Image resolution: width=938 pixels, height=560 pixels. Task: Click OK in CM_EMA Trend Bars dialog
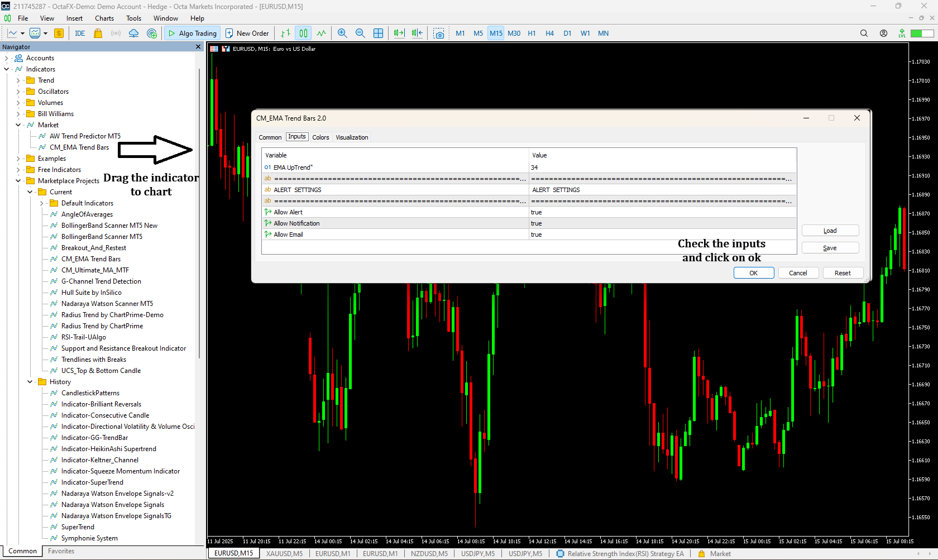pyautogui.click(x=754, y=273)
